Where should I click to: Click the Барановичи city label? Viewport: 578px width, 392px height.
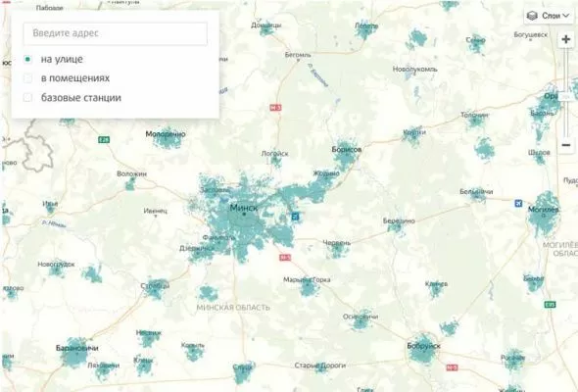click(x=77, y=348)
